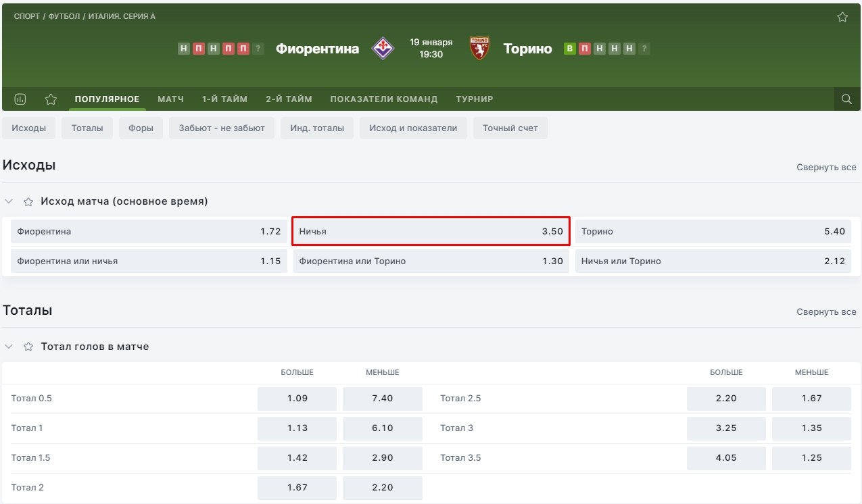This screenshot has width=862, height=504.
Task: Select Тотал 3 больше odds 3.25
Action: pyautogui.click(x=726, y=428)
